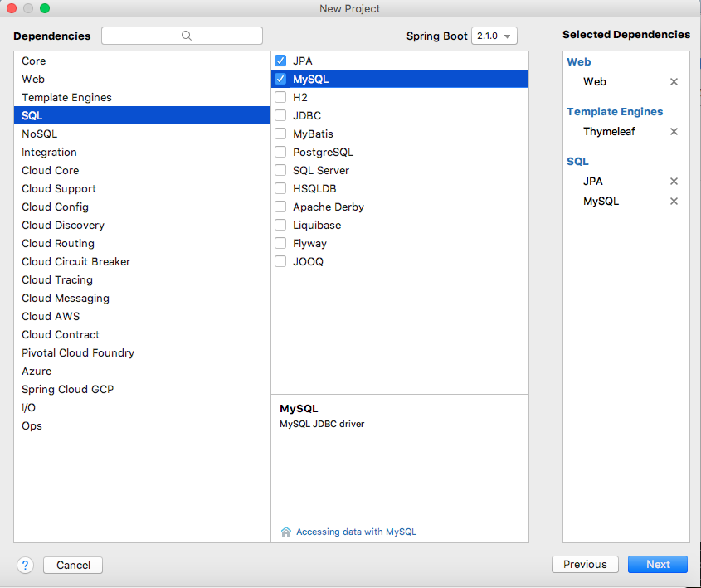
Task: Select the Cloud Support category
Action: pos(142,188)
